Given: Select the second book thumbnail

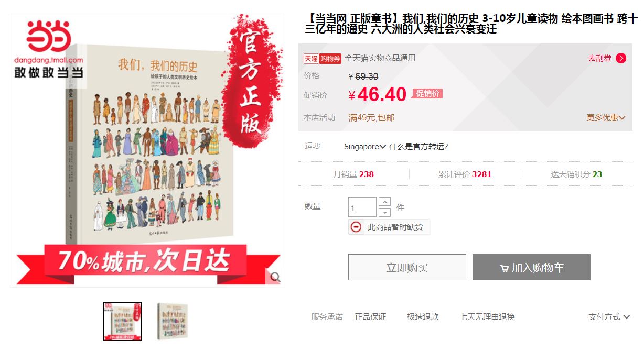Looking at the screenshot, I should tap(173, 321).
